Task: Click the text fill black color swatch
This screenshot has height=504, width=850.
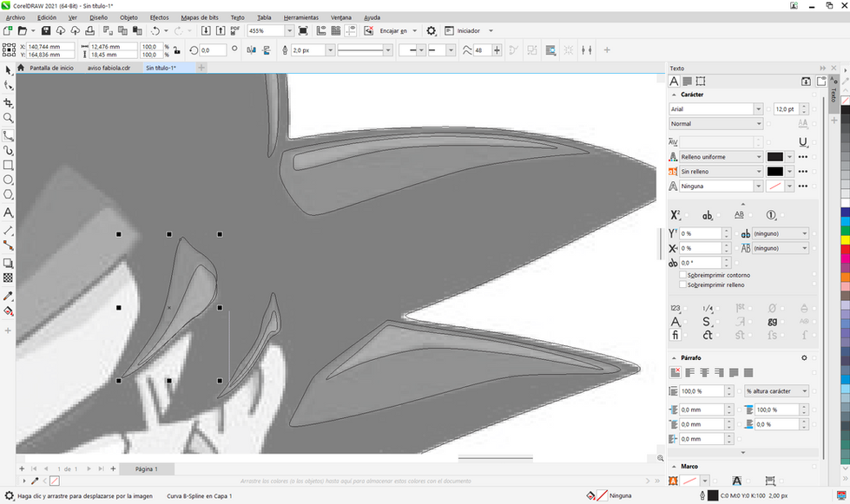Action: point(774,157)
